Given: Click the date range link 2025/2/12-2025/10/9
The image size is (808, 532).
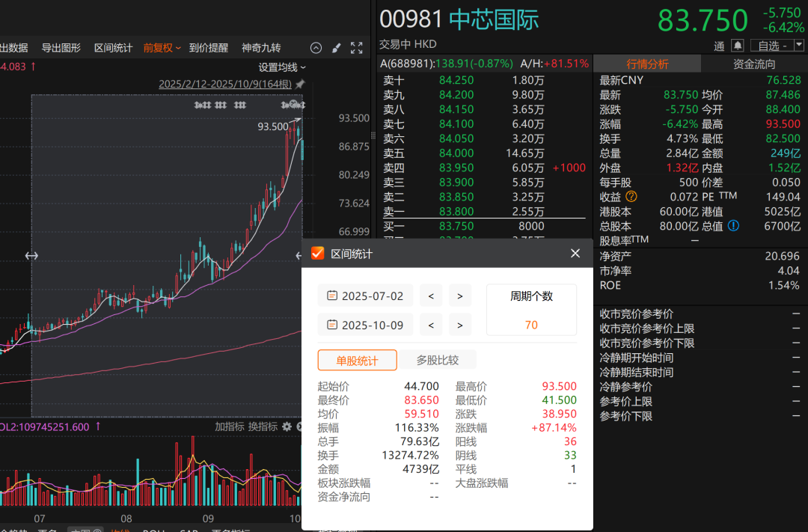Looking at the screenshot, I should tap(225, 84).
